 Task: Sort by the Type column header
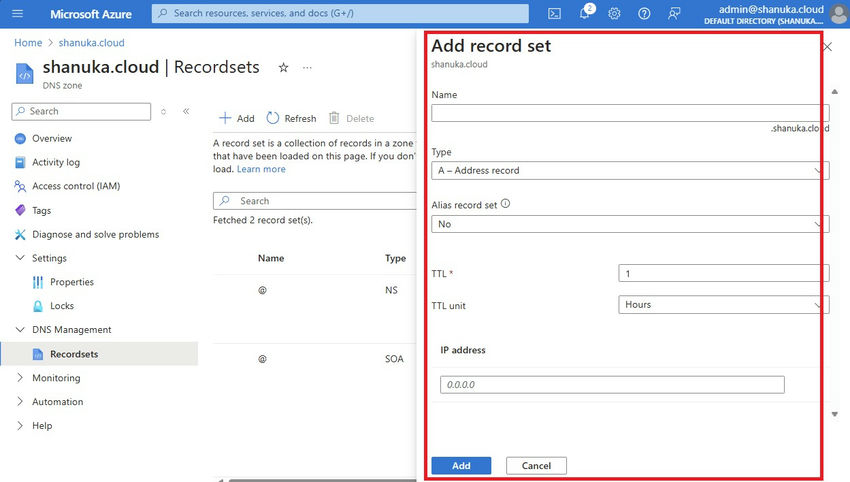(x=396, y=258)
